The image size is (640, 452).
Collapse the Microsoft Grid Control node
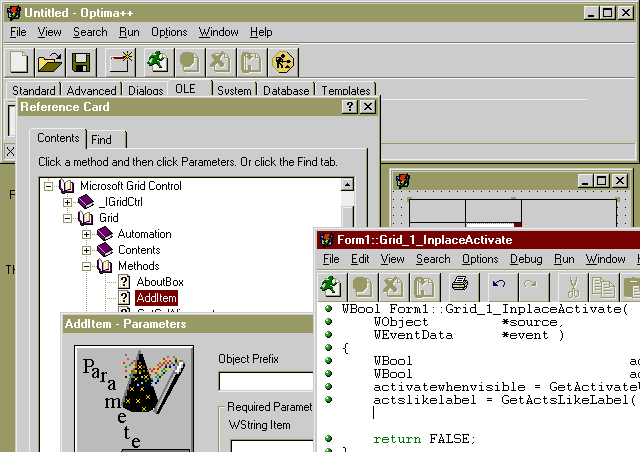(x=48, y=186)
